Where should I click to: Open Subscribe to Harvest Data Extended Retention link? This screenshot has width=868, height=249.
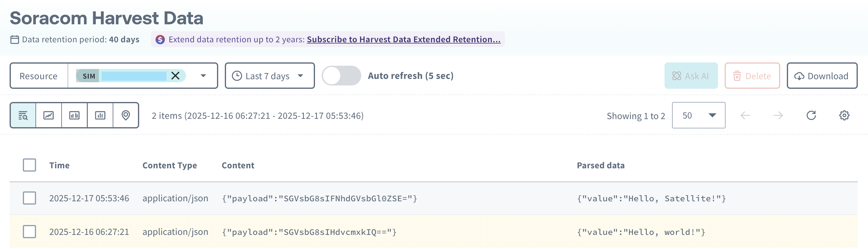[x=404, y=39]
